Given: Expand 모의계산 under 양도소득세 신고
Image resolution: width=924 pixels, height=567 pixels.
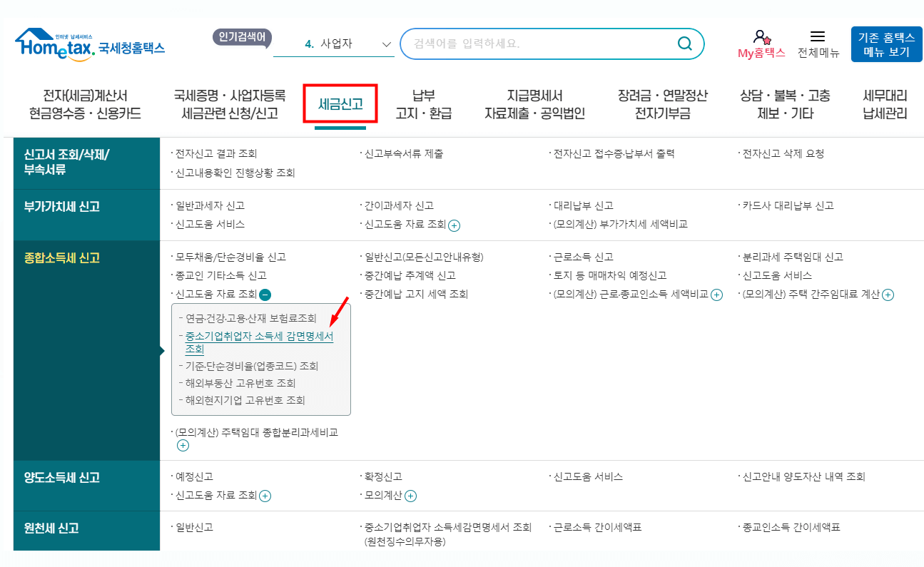Looking at the screenshot, I should [x=412, y=496].
